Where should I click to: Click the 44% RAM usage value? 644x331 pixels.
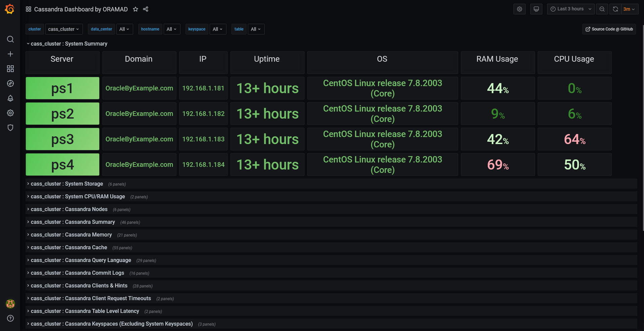(x=498, y=88)
